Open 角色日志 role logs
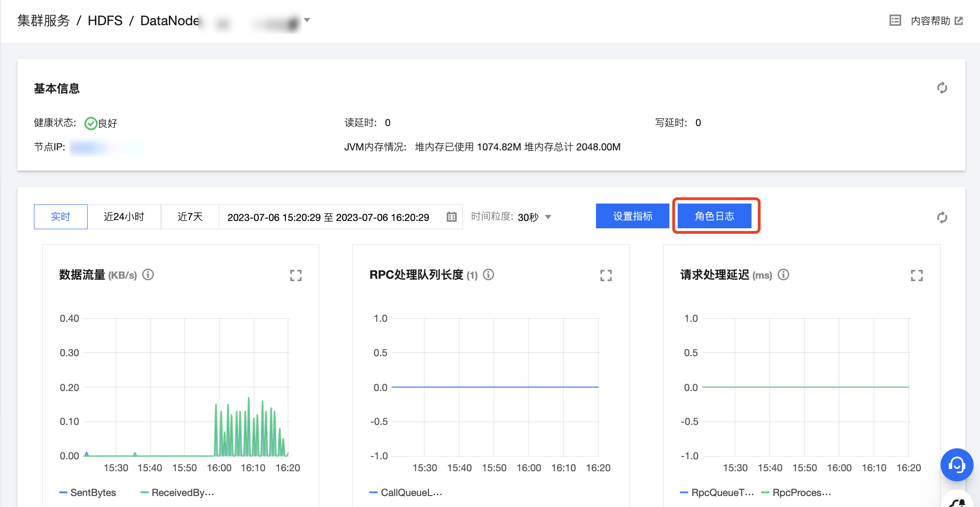Screen dimensions: 980x507 click(x=714, y=216)
